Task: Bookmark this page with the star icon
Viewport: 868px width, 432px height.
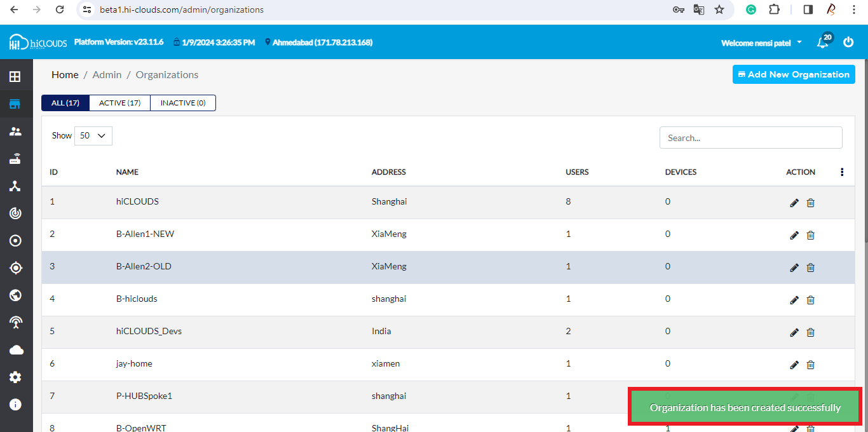Action: click(x=719, y=10)
